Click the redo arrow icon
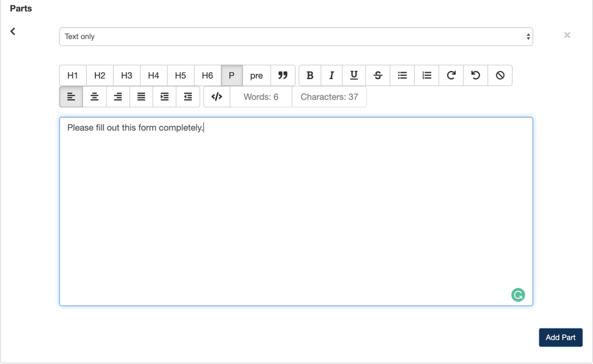The height and width of the screenshot is (364, 593). pyautogui.click(x=451, y=75)
